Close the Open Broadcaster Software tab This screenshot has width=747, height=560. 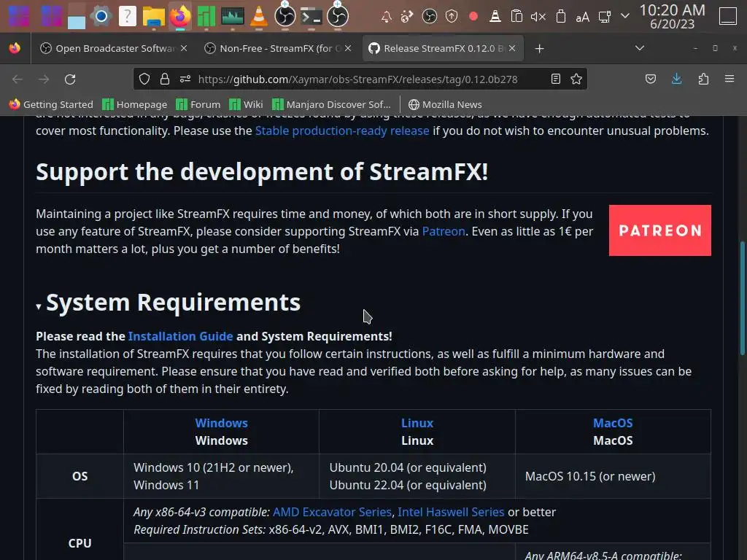pos(184,48)
